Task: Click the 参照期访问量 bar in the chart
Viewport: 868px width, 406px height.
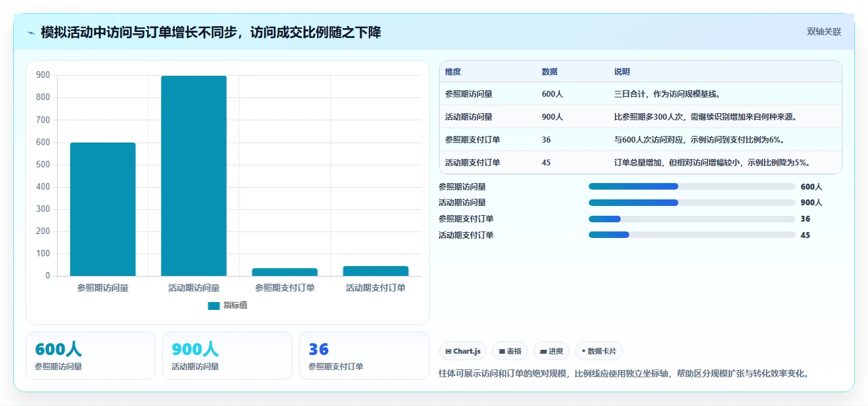Action: [x=103, y=209]
